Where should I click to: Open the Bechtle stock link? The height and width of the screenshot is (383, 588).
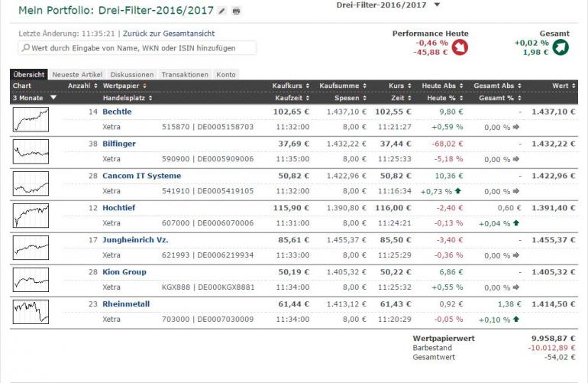click(117, 112)
